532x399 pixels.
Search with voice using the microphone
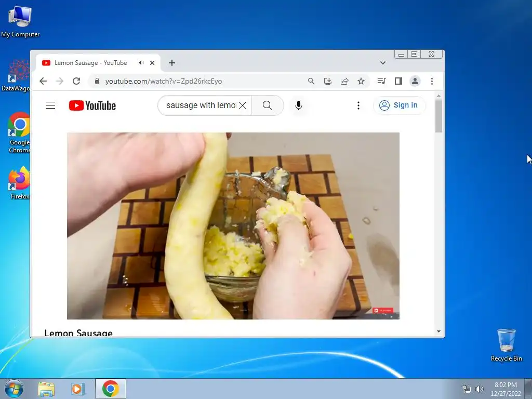pos(299,105)
